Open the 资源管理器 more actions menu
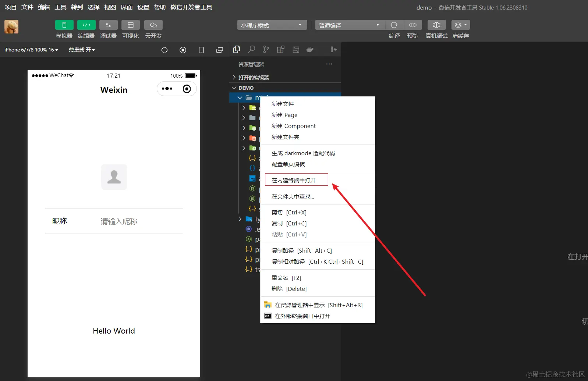The height and width of the screenshot is (381, 588). pos(329,64)
